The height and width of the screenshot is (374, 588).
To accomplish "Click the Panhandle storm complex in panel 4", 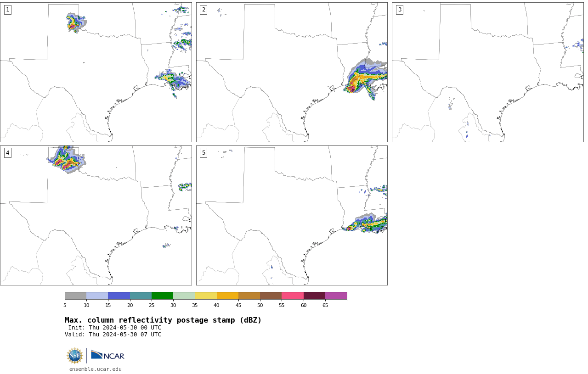I will click(x=66, y=160).
